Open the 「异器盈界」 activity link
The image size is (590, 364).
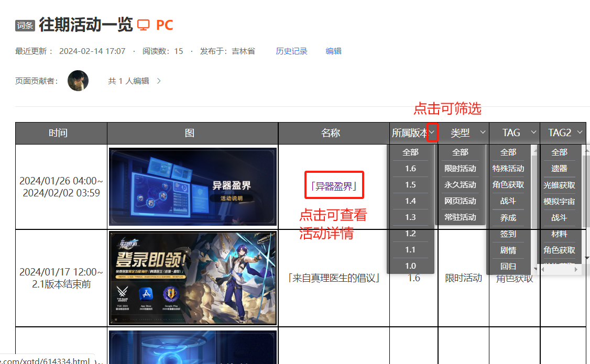334,186
